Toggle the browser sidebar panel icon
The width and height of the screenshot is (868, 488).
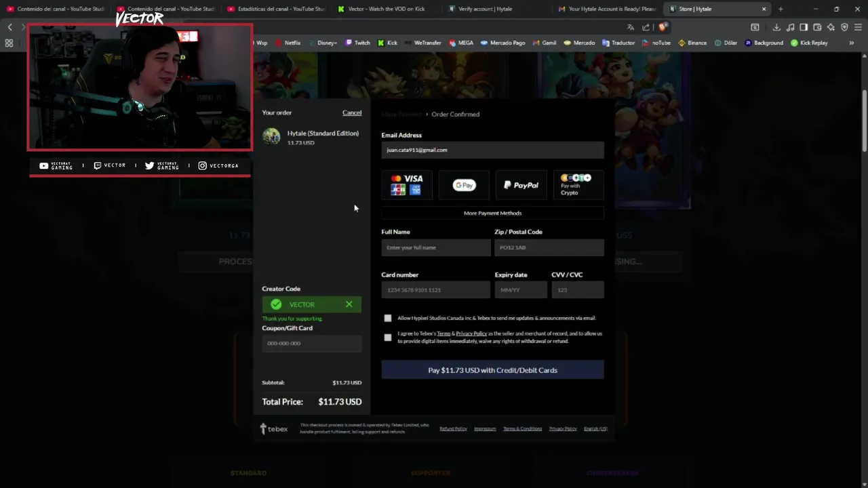click(804, 27)
